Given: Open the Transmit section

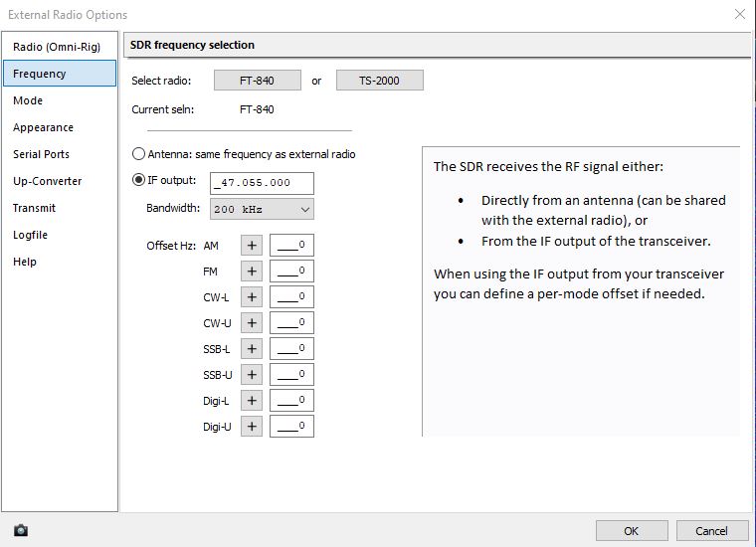Looking at the screenshot, I should [34, 208].
